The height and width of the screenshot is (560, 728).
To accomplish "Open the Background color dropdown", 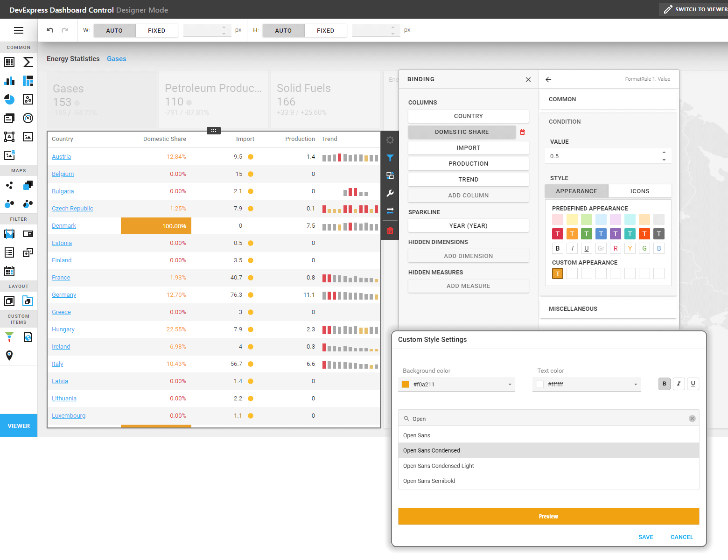I will tap(509, 384).
